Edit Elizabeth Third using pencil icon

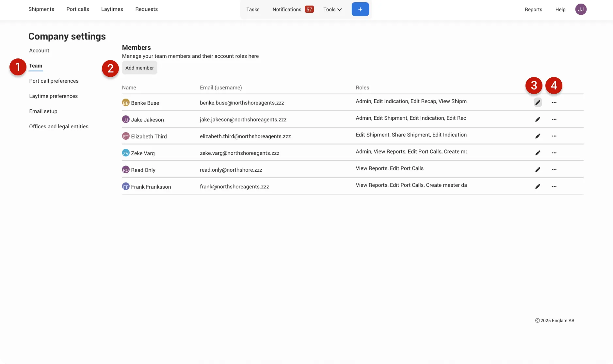pos(538,136)
